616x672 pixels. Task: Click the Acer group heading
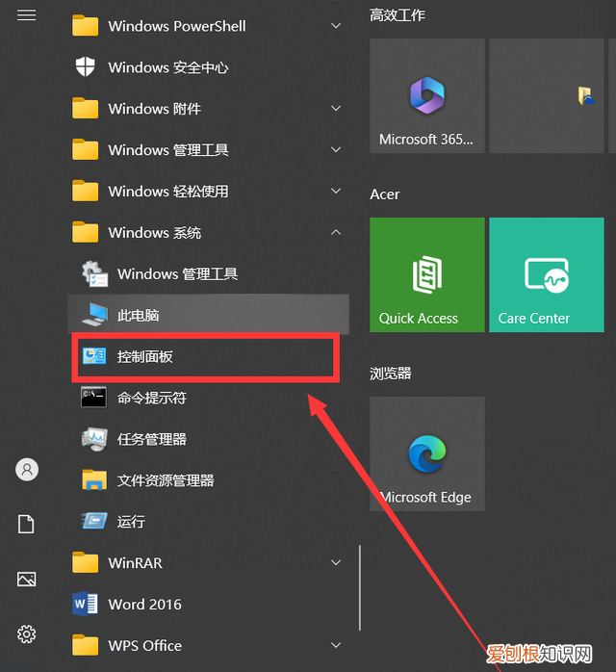pyautogui.click(x=385, y=194)
